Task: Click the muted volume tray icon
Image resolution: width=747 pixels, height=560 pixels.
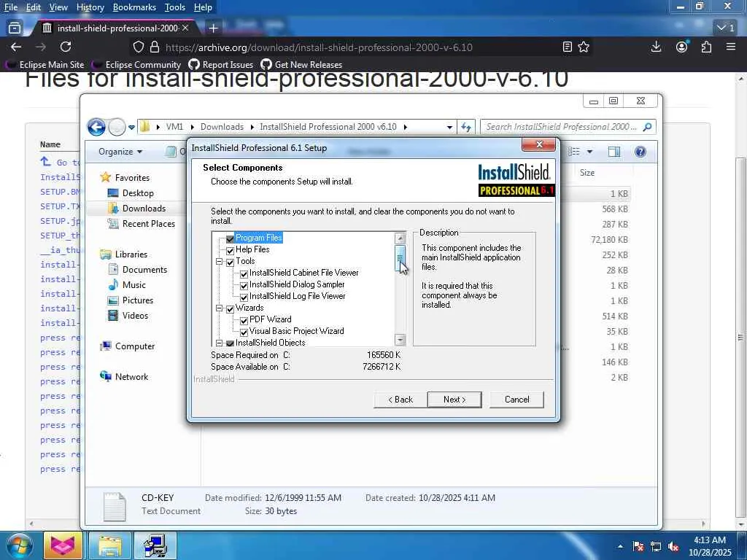Action: coord(673,547)
